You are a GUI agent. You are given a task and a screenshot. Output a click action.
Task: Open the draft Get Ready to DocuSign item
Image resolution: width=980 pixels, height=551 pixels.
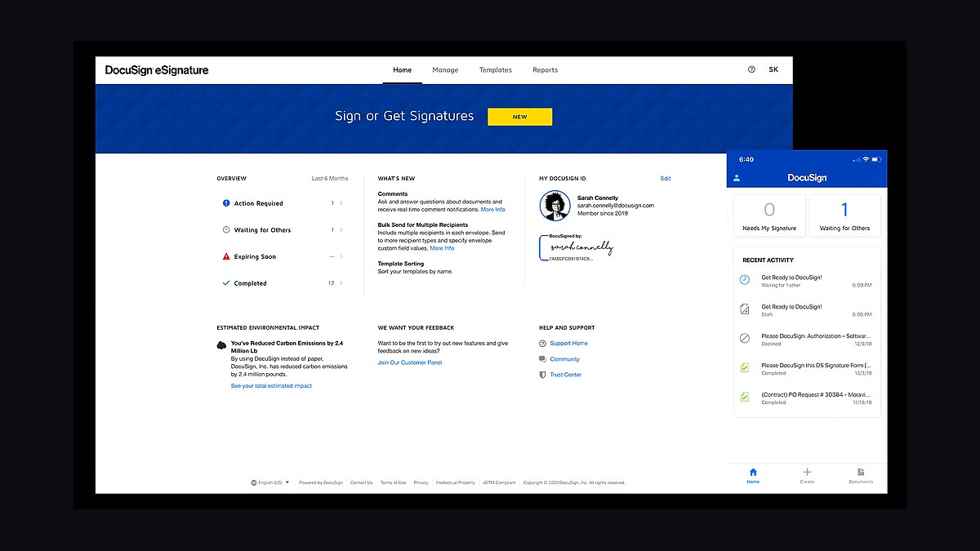pyautogui.click(x=807, y=310)
